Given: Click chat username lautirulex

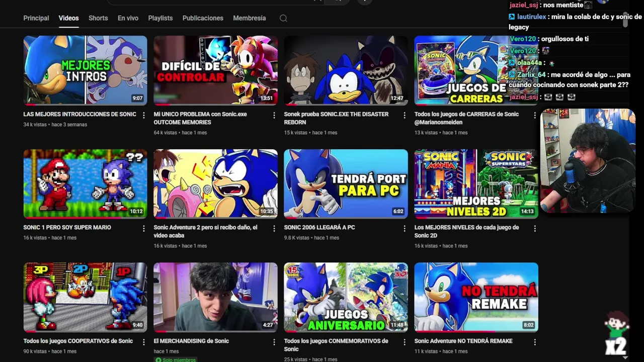Looking at the screenshot, I should (531, 17).
